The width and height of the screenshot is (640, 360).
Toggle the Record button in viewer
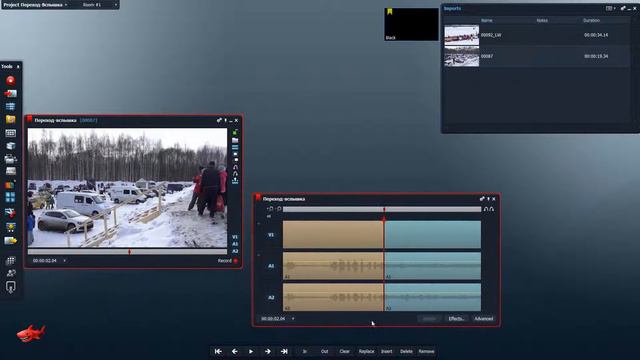(x=227, y=260)
